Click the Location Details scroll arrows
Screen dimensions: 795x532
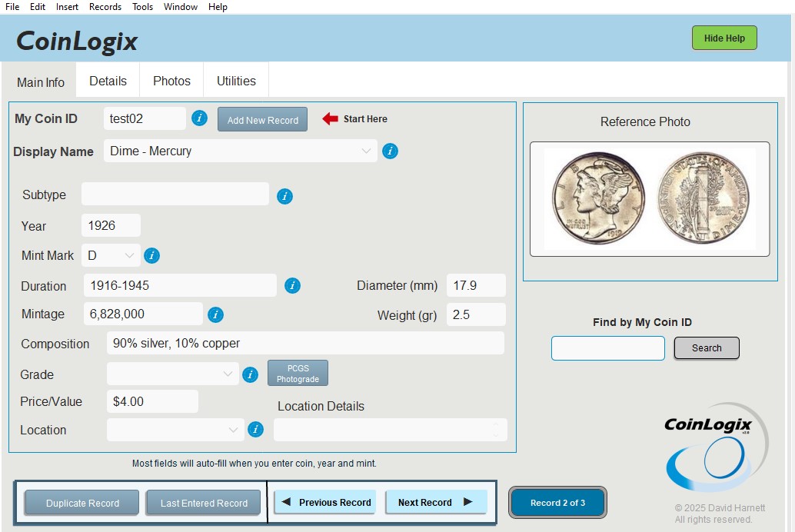pos(497,430)
